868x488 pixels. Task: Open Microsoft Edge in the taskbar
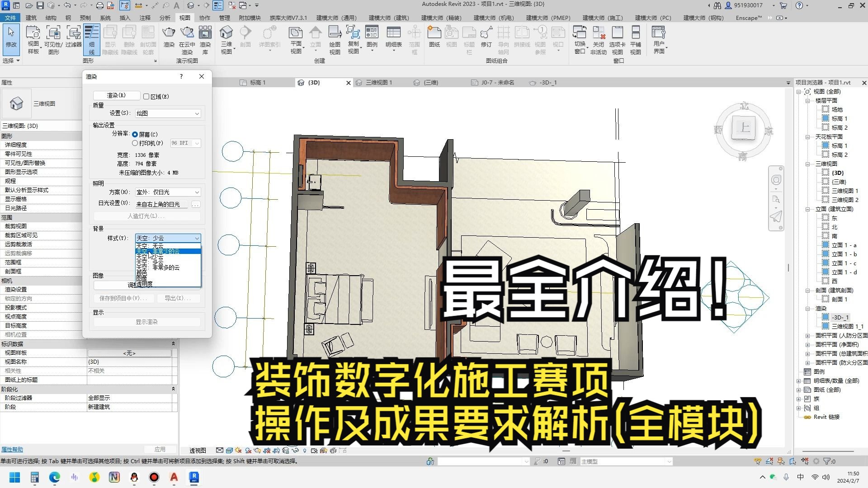55,477
